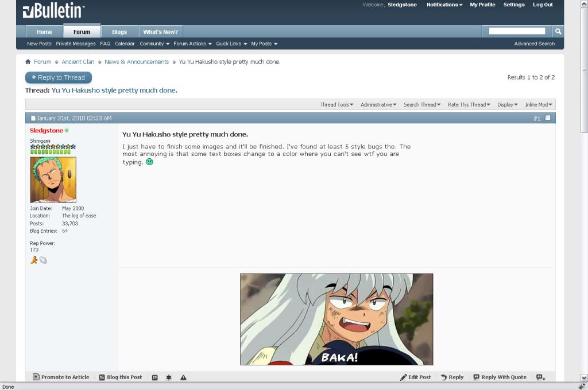Click the vertical scrollbar thumb

click(584, 70)
